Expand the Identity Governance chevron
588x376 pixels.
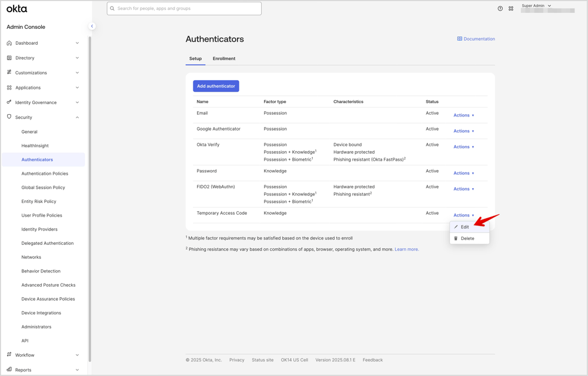[x=77, y=102]
